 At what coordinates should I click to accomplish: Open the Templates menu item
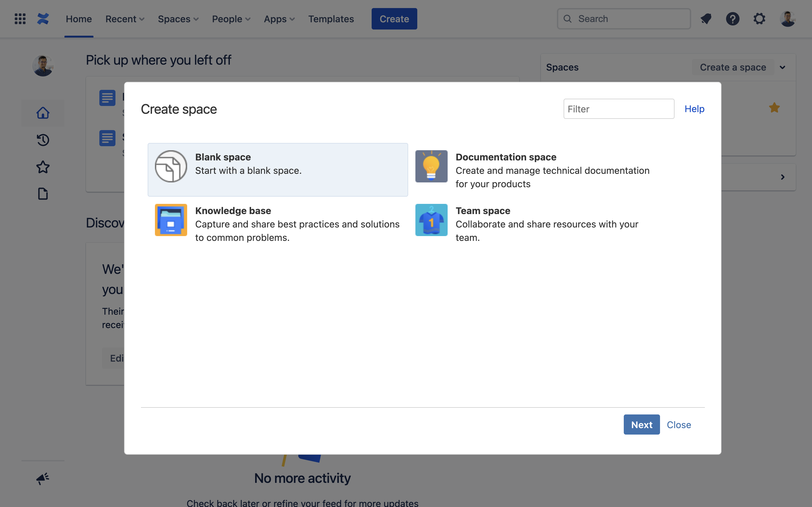point(331,19)
